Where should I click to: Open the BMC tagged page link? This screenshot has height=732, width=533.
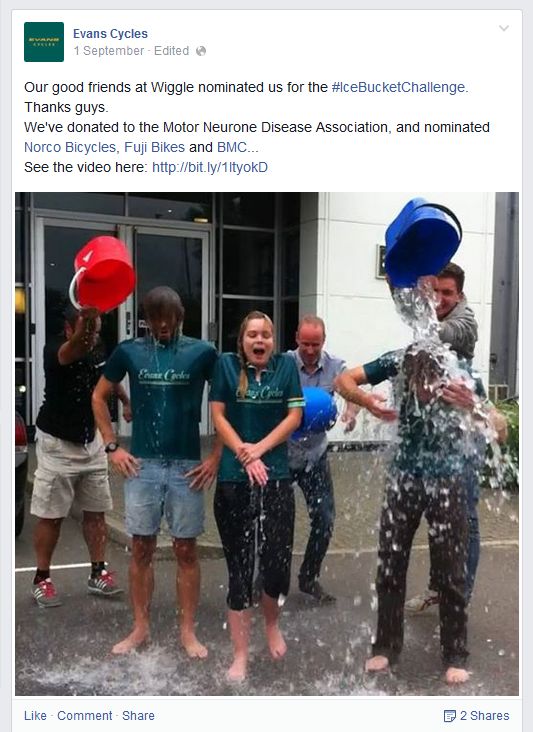click(232, 147)
